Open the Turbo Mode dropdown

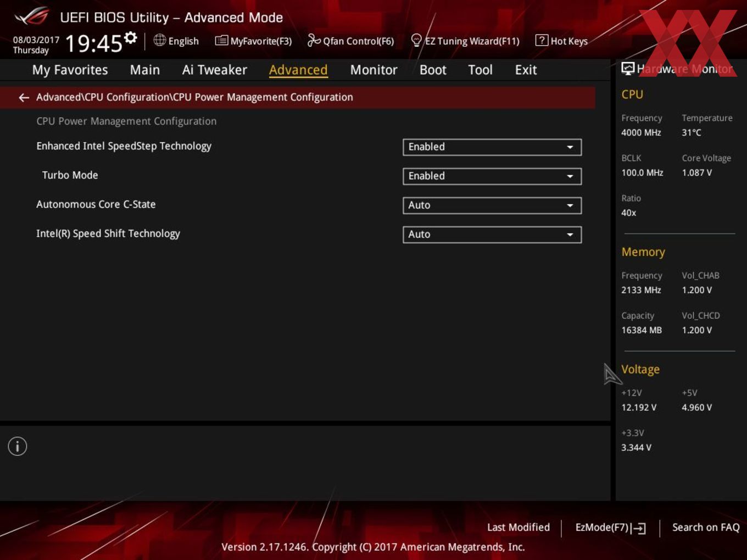tap(492, 176)
